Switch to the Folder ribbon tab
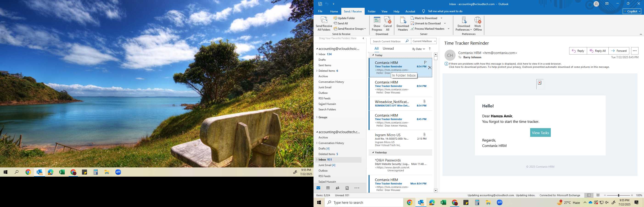This screenshot has width=644, height=207. coord(372,11)
